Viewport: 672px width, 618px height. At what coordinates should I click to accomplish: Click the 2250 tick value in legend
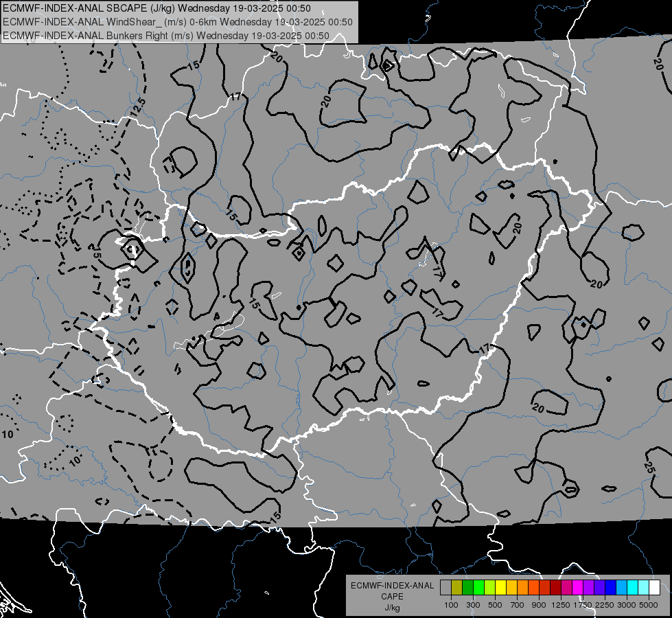[x=605, y=605]
